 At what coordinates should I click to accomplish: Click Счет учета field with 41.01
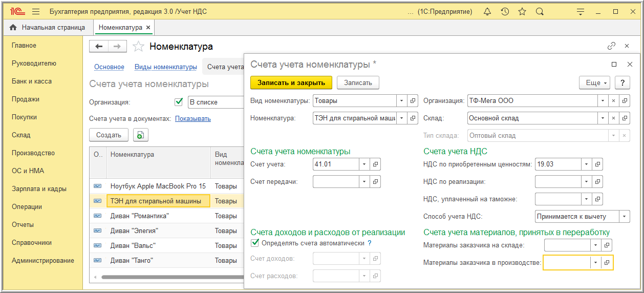[x=335, y=164]
